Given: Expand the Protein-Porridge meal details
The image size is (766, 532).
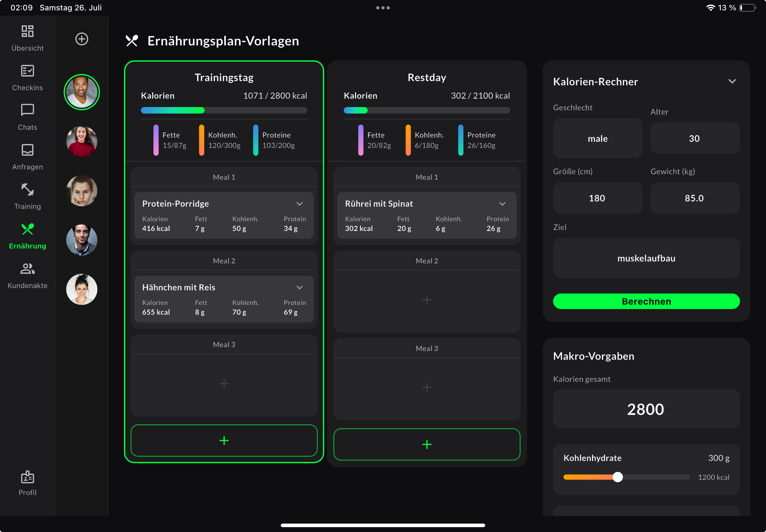Looking at the screenshot, I should (x=300, y=204).
